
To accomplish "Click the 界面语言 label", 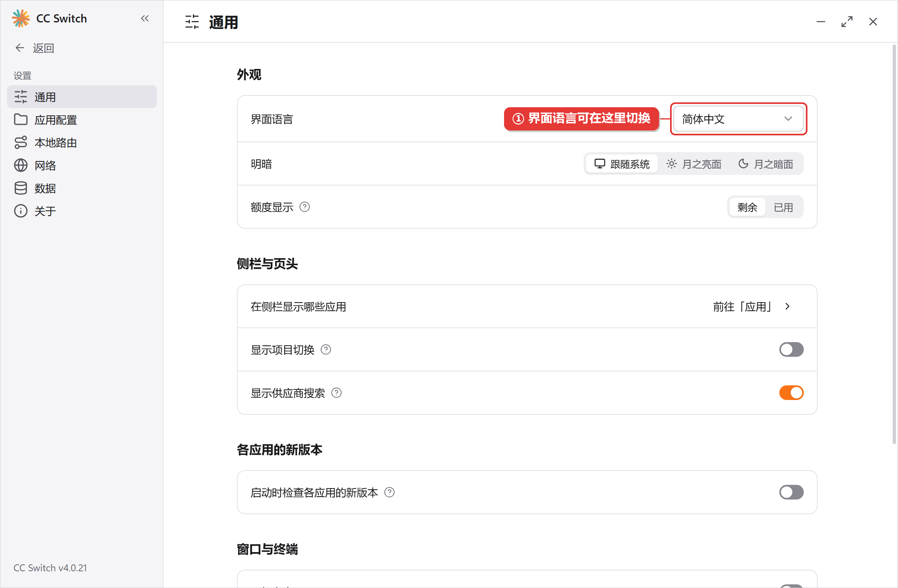I will 272,119.
